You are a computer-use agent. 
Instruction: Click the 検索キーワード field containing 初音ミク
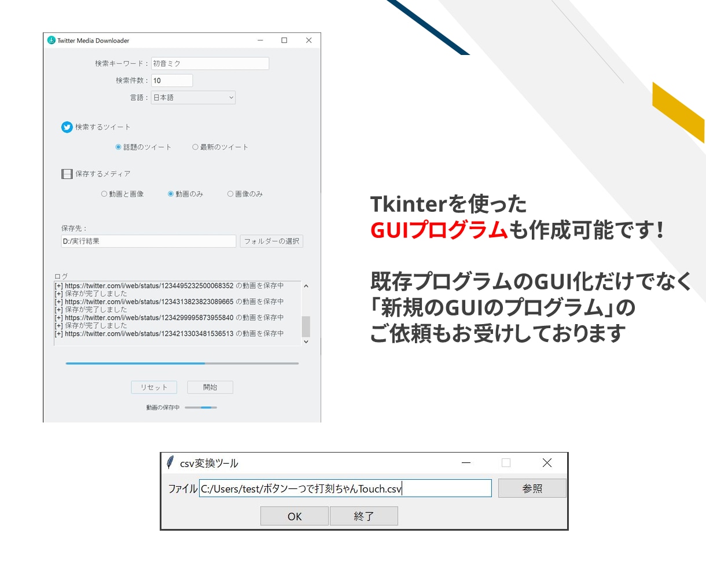pyautogui.click(x=210, y=64)
